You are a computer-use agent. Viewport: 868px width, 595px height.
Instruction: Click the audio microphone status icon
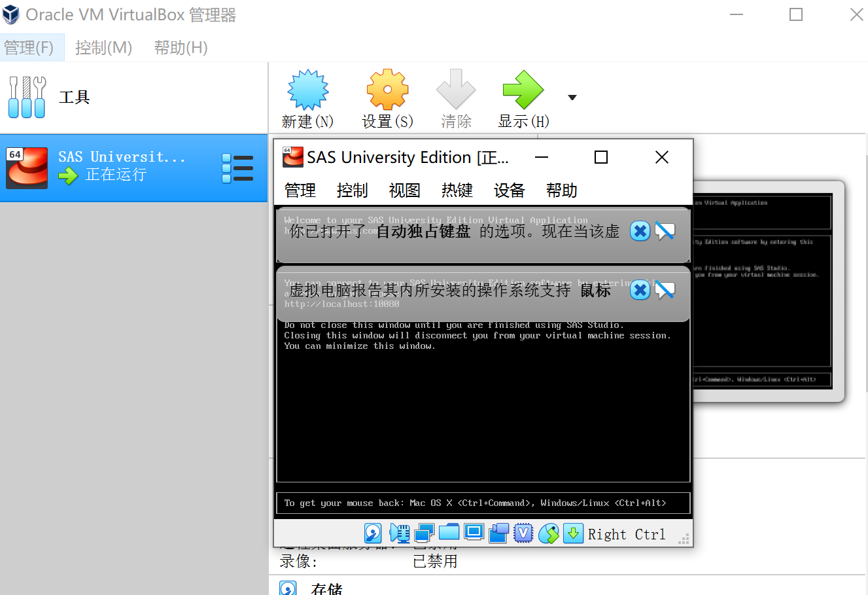(x=399, y=533)
